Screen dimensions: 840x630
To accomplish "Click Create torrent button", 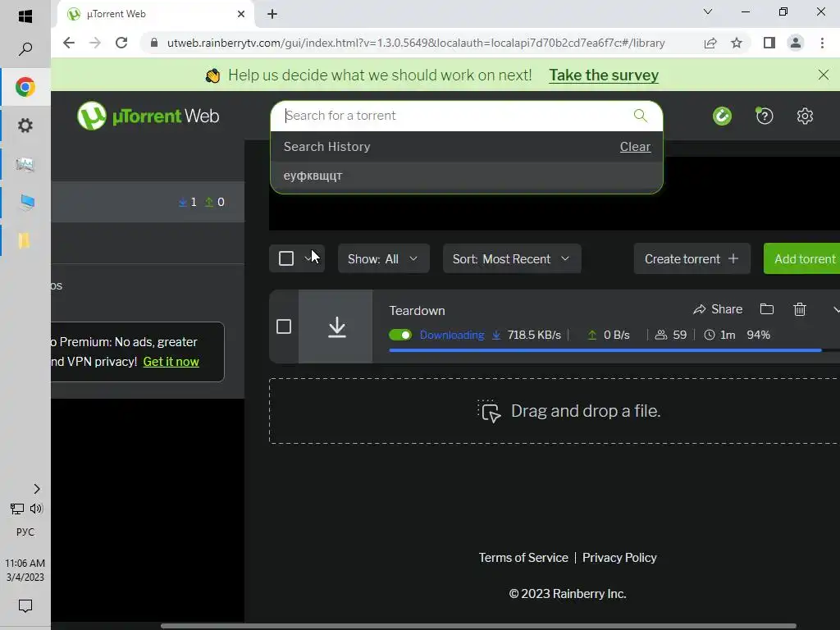I will pos(692,258).
